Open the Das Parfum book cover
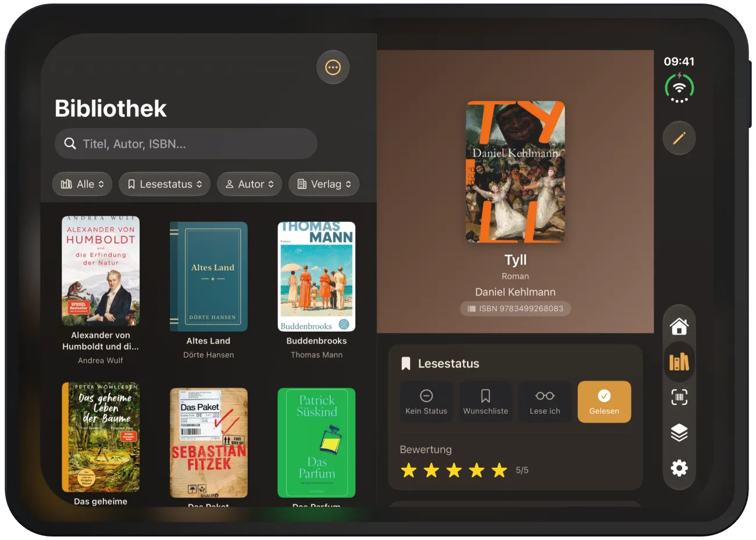This screenshot has height=540, width=756. [316, 443]
